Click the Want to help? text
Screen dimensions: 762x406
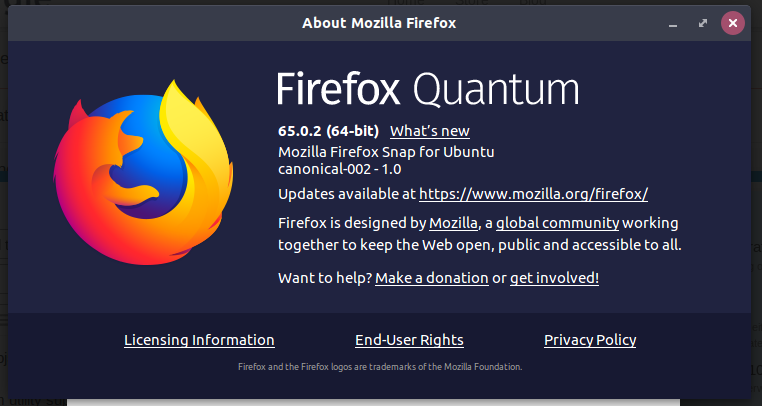[325, 278]
